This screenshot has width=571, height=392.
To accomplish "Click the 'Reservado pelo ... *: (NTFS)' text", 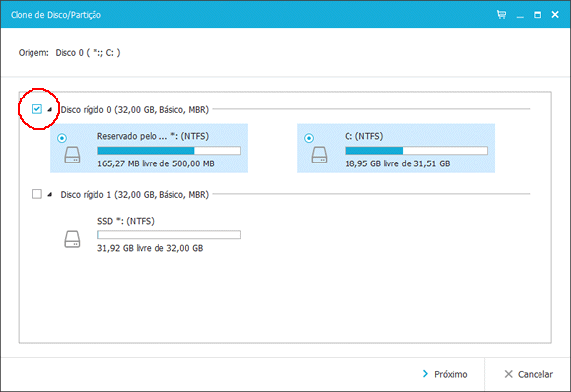I will 153,136.
